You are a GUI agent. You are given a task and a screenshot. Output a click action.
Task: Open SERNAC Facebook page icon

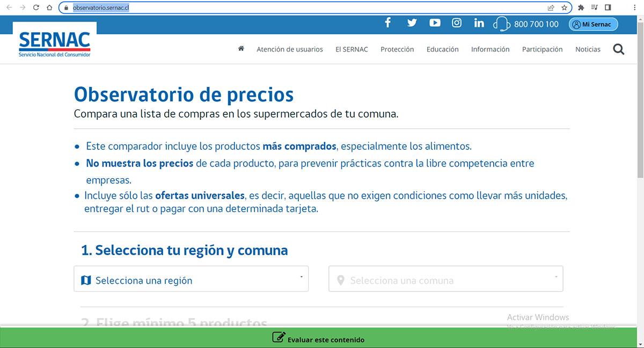point(388,23)
